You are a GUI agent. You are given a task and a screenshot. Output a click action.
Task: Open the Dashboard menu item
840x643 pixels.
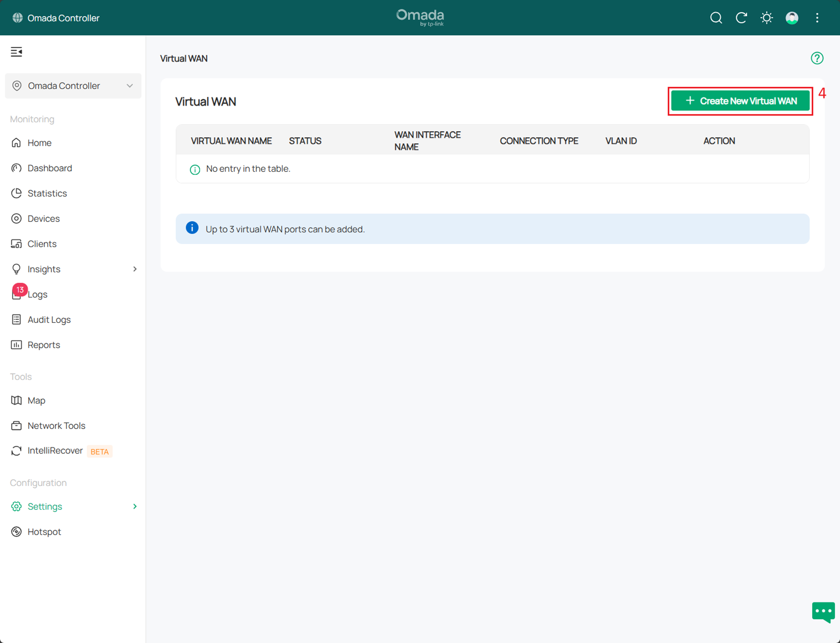[50, 168]
